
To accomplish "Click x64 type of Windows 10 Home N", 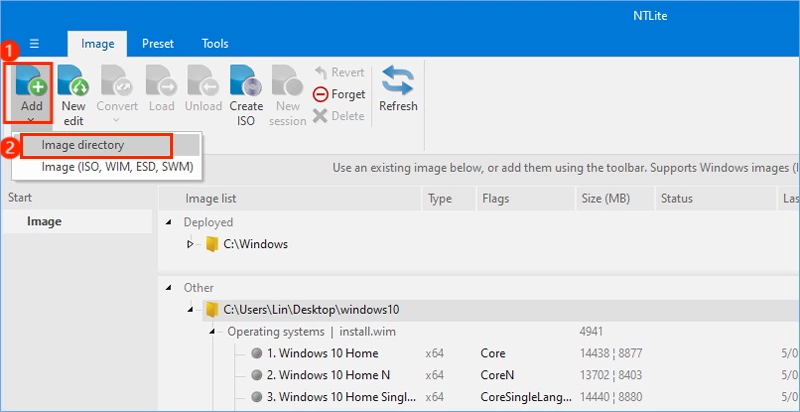I will click(435, 375).
